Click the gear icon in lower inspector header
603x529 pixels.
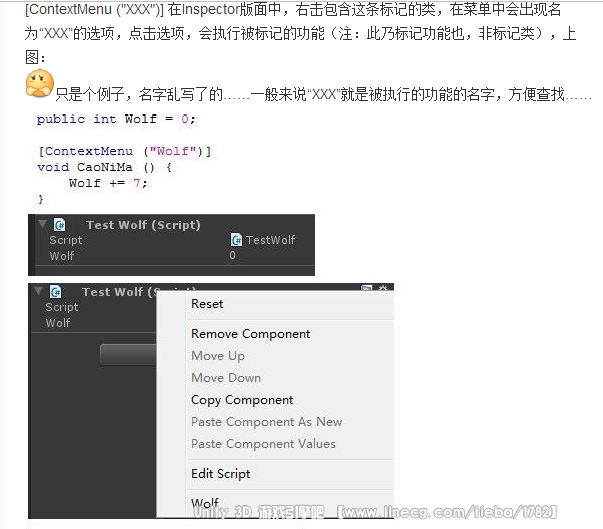coord(383,288)
